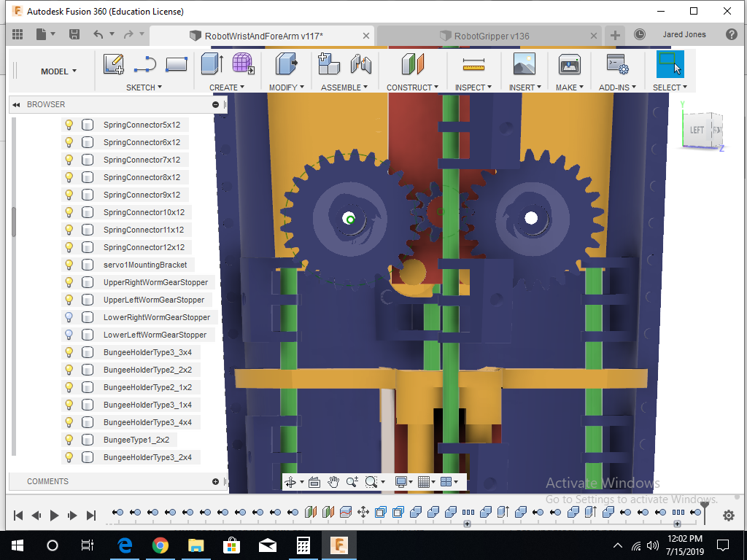Viewport: 747px width, 560px height.
Task: Open the SKETCH dropdown menu
Action: tap(144, 87)
